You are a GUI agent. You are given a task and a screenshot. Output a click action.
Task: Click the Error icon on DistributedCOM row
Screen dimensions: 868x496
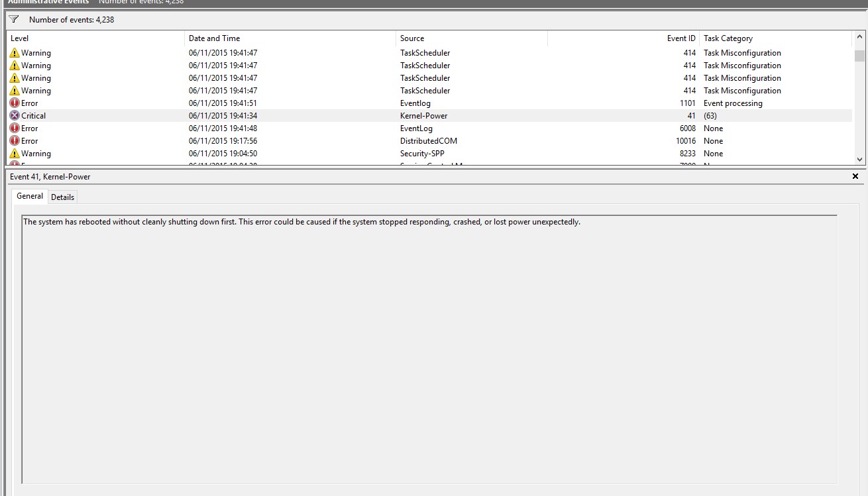[x=15, y=141]
